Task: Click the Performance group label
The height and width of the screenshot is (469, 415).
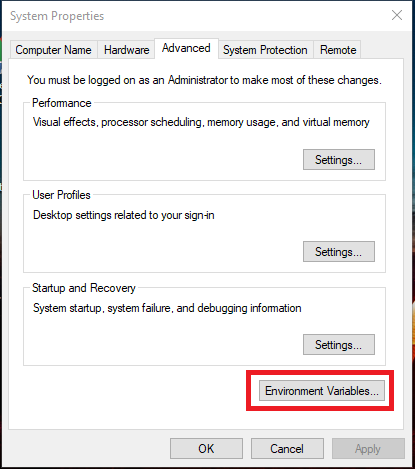Action: pos(62,103)
